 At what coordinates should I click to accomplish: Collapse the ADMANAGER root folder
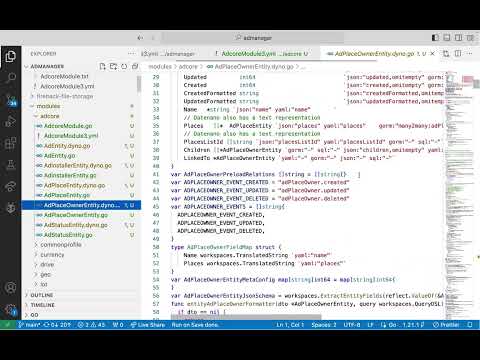[47, 66]
